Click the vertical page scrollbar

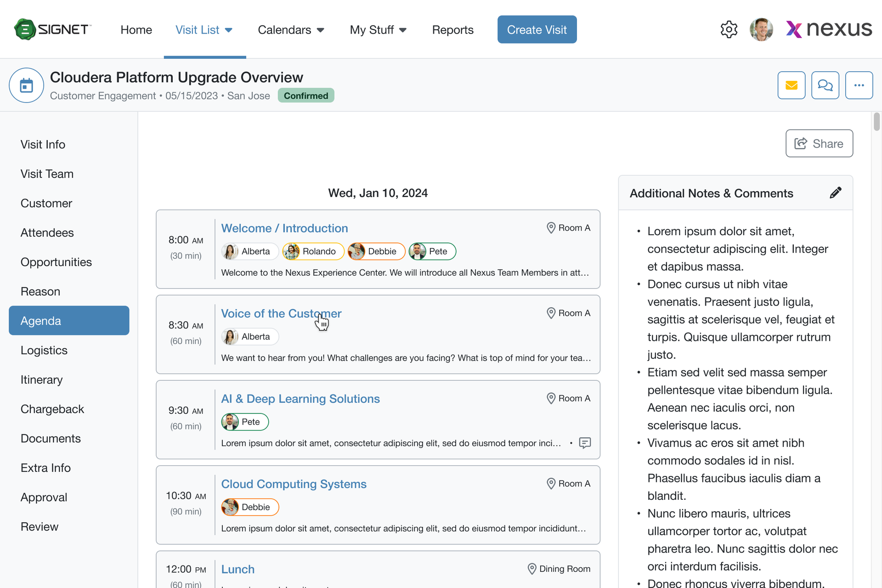[876, 121]
